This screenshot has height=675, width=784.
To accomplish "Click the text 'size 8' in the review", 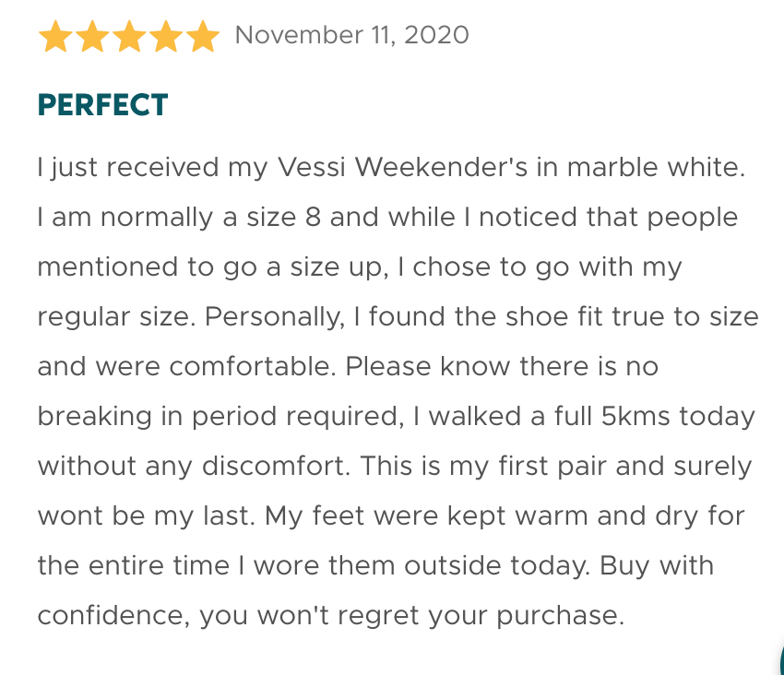I will pos(282,218).
